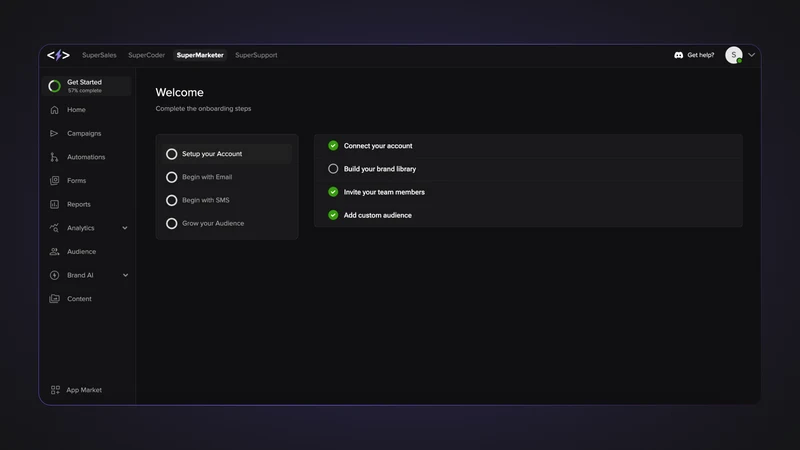Click the Campaigns paper-plane icon

coord(54,133)
